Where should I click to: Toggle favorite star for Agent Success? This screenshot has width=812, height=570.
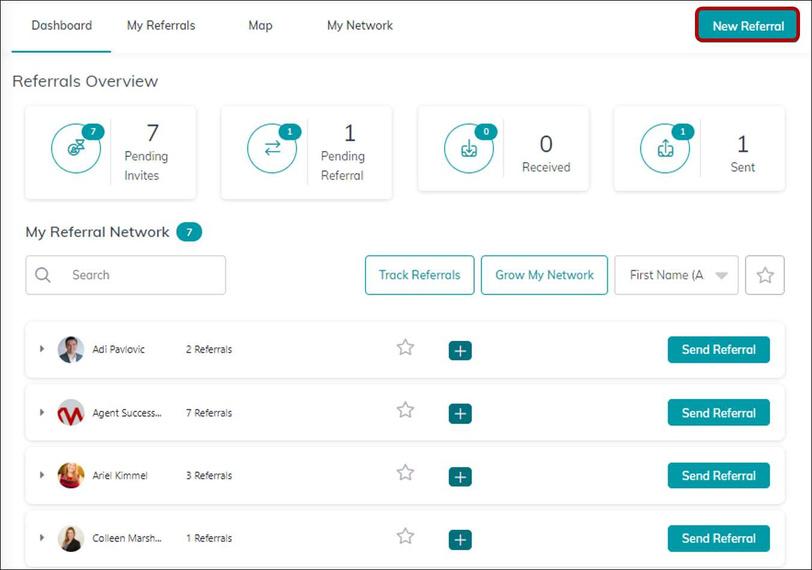(405, 410)
